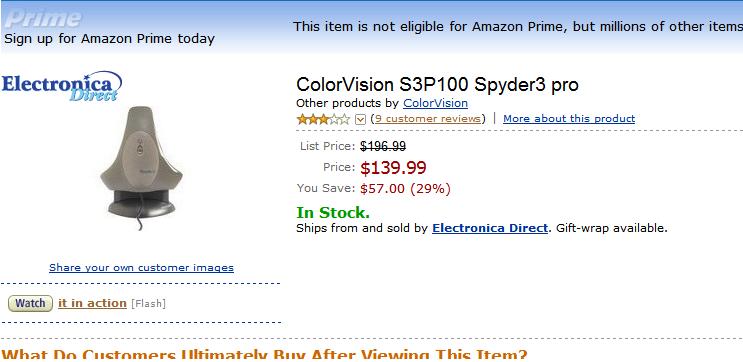Click the green In Stock label
743x362 pixels.
[x=333, y=213]
